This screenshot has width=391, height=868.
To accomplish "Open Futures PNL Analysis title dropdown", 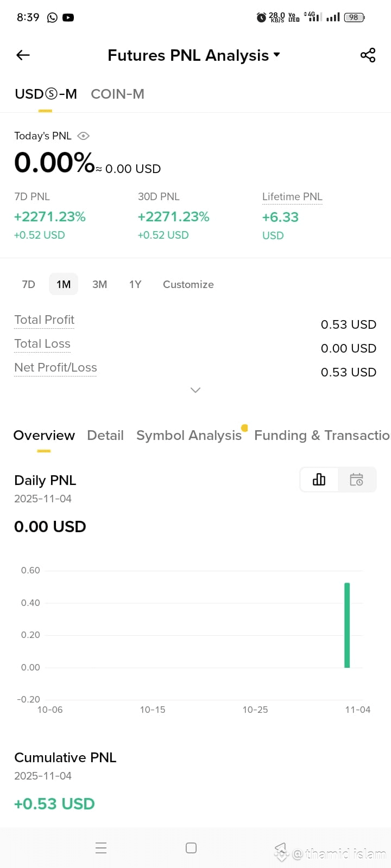I will (x=193, y=55).
